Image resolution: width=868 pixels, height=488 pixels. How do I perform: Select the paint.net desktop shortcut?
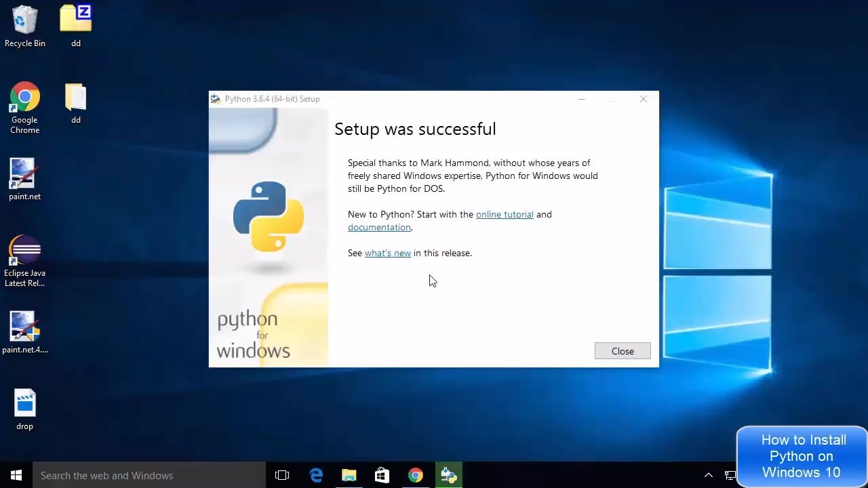point(25,180)
